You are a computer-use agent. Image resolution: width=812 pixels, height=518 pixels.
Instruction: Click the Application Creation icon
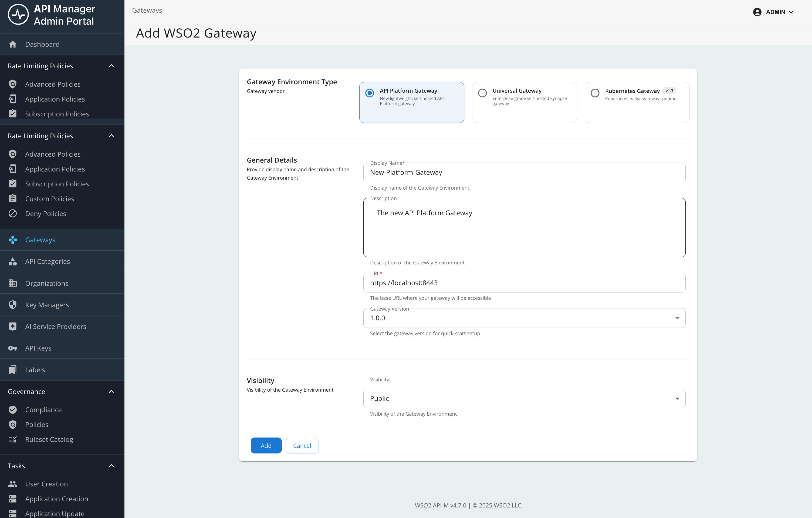click(x=13, y=499)
